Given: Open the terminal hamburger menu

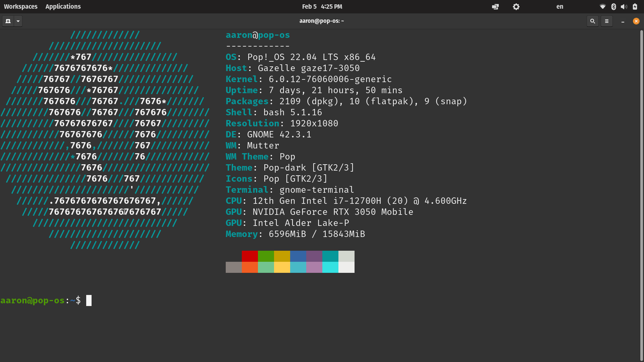Looking at the screenshot, I should tap(607, 21).
